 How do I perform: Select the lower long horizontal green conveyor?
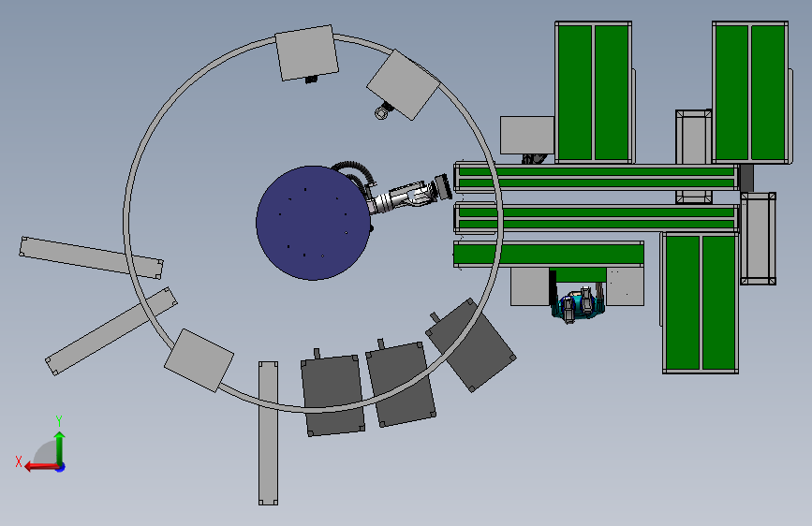click(597, 218)
